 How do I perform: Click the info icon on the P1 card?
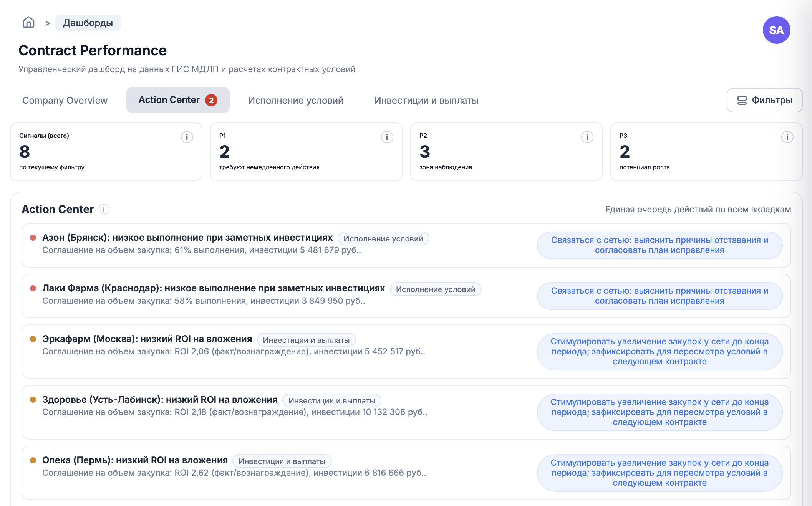387,137
